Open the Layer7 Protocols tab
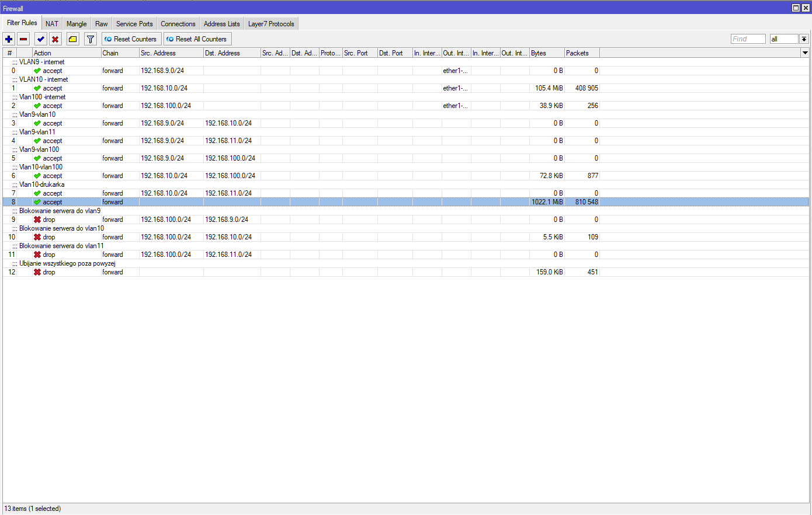Viewport: 812px width, 515px height. coord(271,24)
